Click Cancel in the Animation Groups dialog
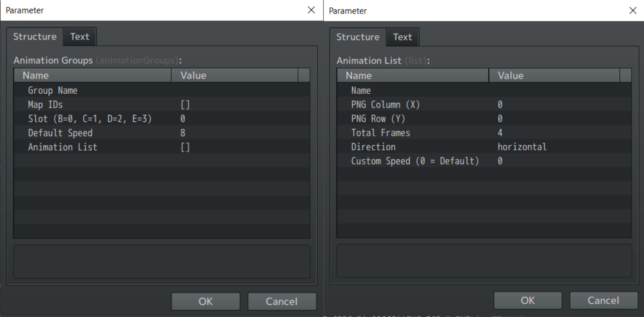 click(282, 301)
